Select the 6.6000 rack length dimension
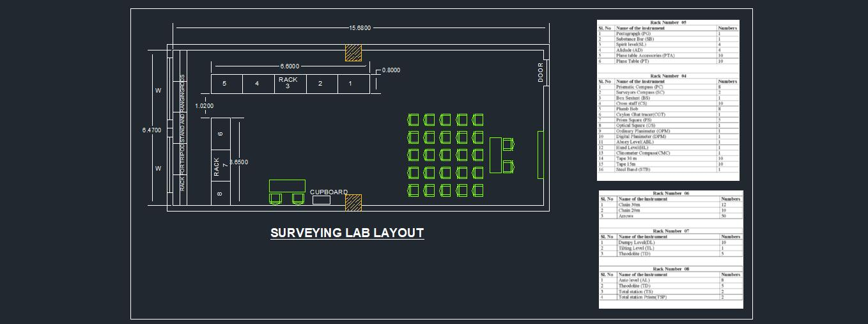Screen dimensions: 868x324 [x=290, y=66]
